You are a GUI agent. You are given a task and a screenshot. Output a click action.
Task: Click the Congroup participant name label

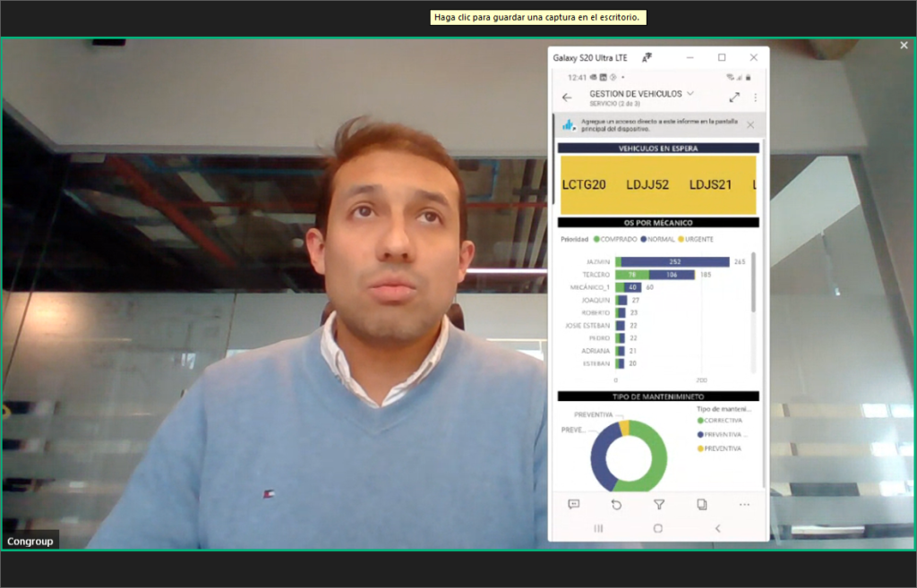point(30,541)
